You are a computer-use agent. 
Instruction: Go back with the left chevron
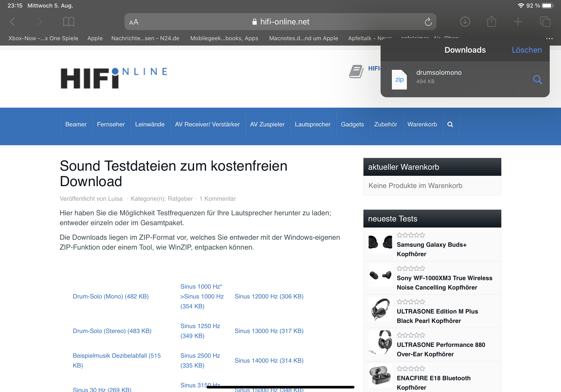pyautogui.click(x=13, y=22)
